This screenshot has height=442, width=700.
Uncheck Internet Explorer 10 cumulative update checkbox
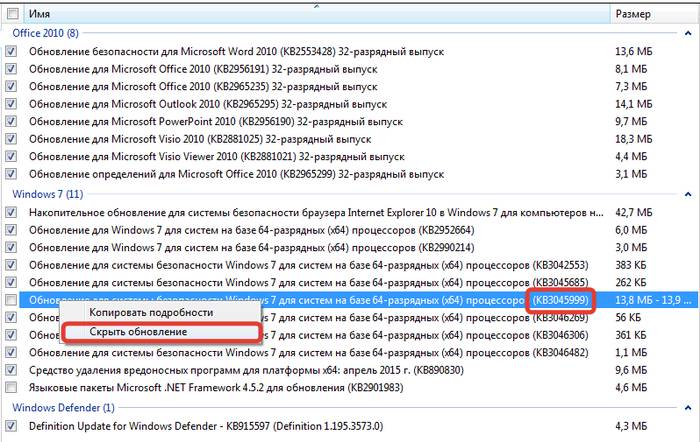(x=11, y=213)
